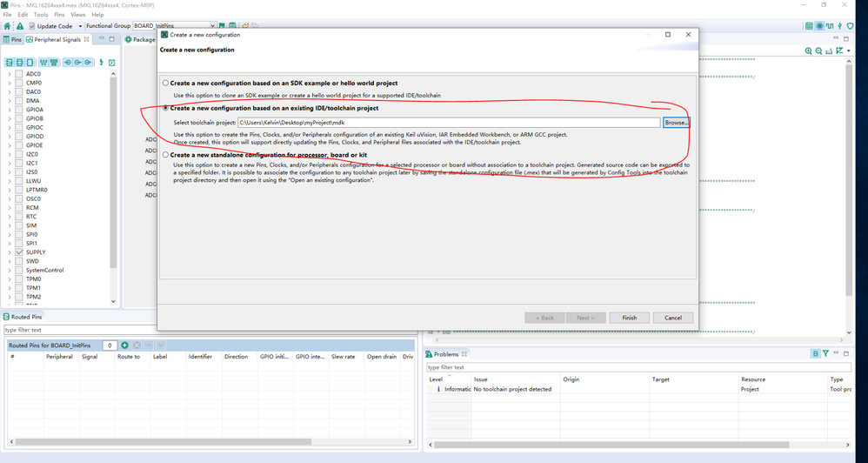868x463 pixels.
Task: Open the Pins menu
Action: click(59, 15)
